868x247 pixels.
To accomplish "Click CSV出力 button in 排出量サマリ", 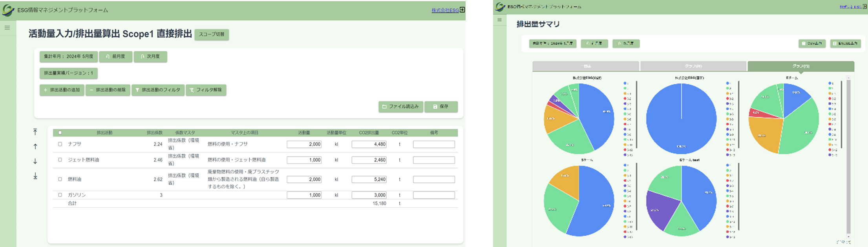I will pos(812,44).
